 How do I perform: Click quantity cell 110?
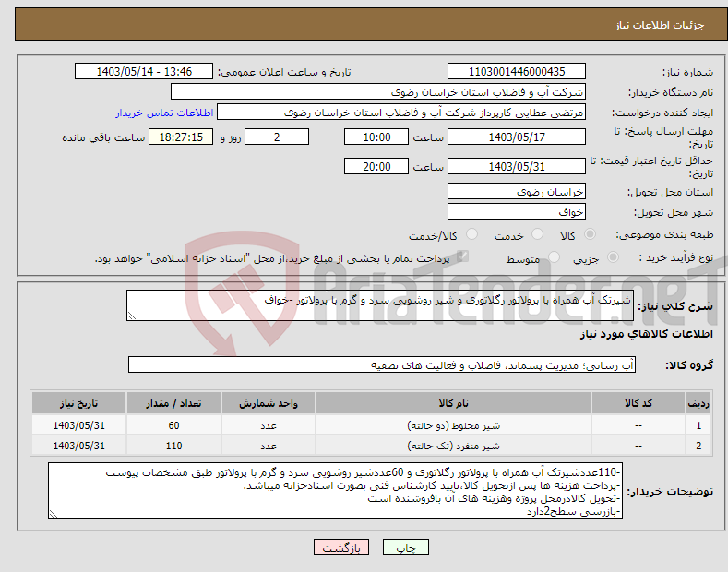[x=173, y=446]
